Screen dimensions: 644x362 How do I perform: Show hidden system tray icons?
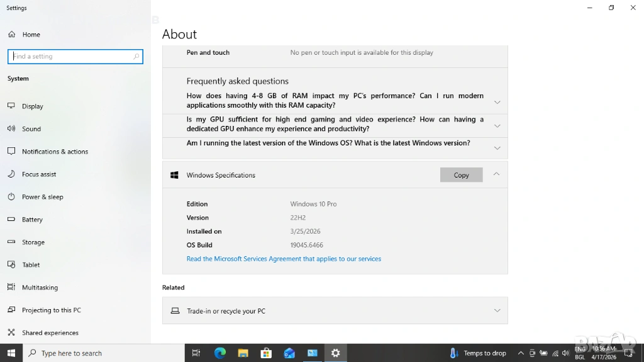521,353
